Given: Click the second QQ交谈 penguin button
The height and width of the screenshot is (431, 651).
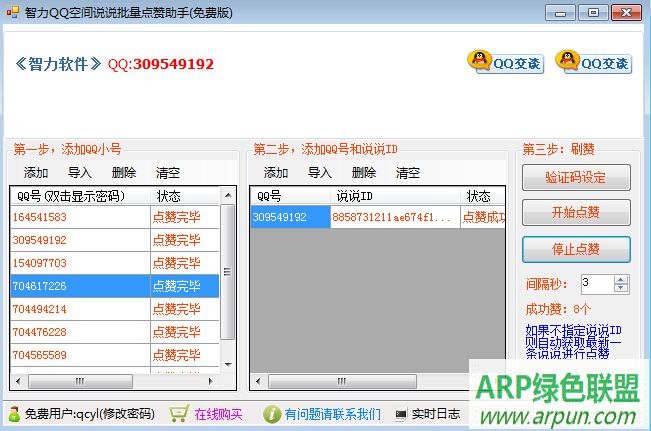Looking at the screenshot, I should pos(594,62).
